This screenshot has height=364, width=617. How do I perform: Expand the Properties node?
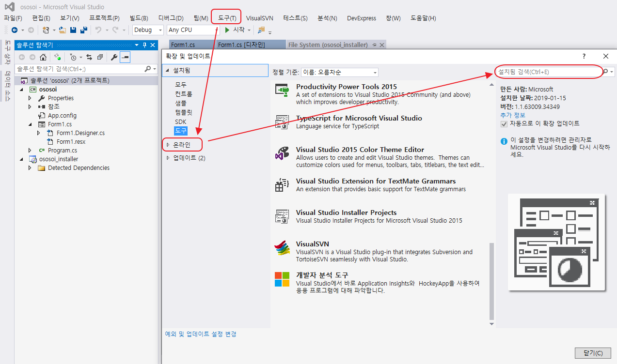click(30, 98)
